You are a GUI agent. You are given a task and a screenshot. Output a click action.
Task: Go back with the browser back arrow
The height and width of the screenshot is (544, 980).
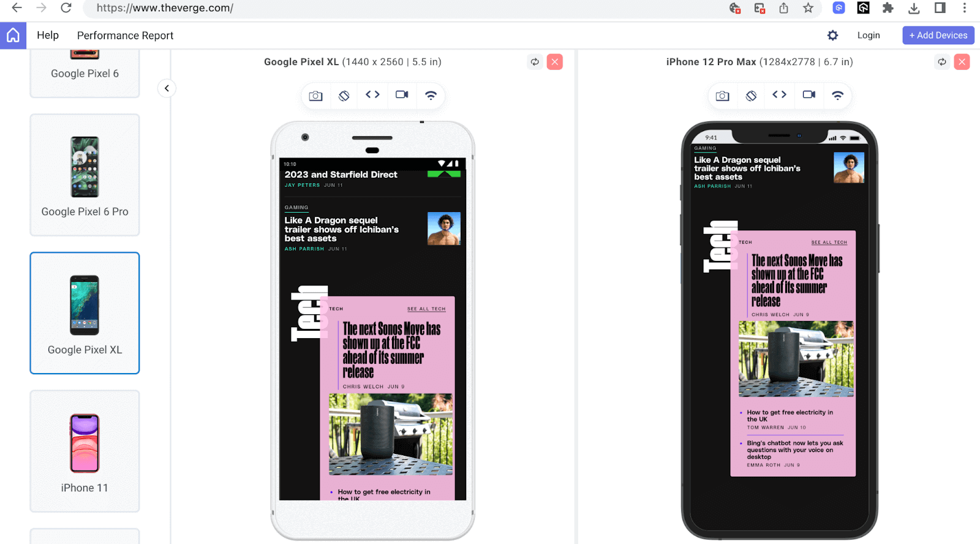tap(17, 8)
